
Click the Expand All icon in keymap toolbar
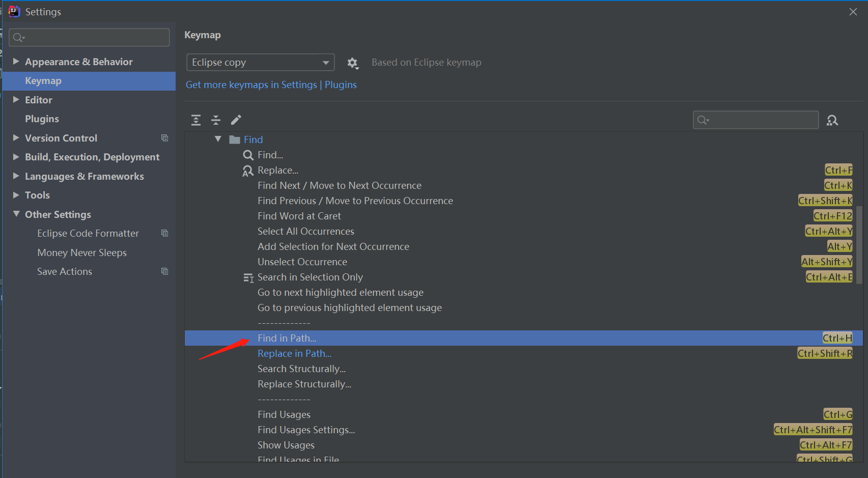pyautogui.click(x=196, y=120)
